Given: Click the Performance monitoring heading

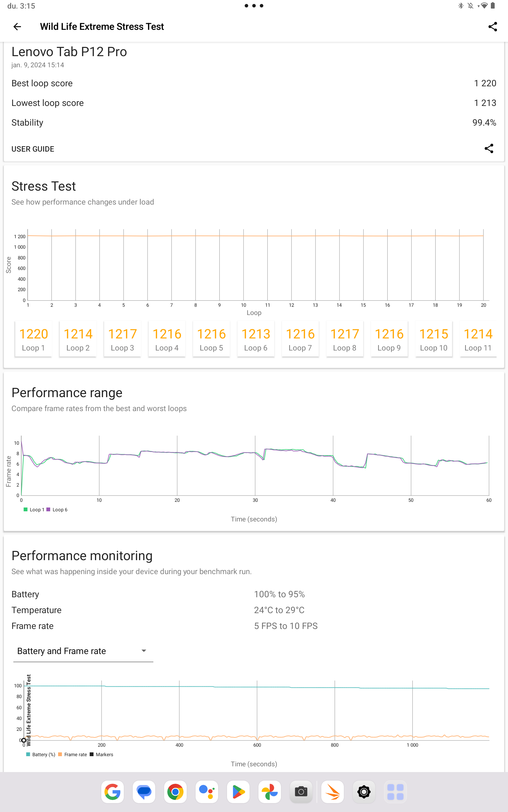Looking at the screenshot, I should 82,556.
